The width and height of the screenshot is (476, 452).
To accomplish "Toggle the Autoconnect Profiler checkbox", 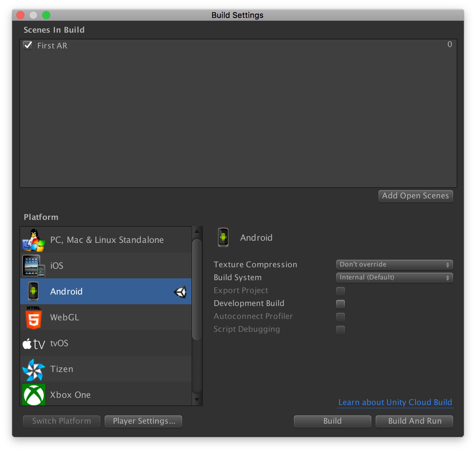I will [x=341, y=317].
